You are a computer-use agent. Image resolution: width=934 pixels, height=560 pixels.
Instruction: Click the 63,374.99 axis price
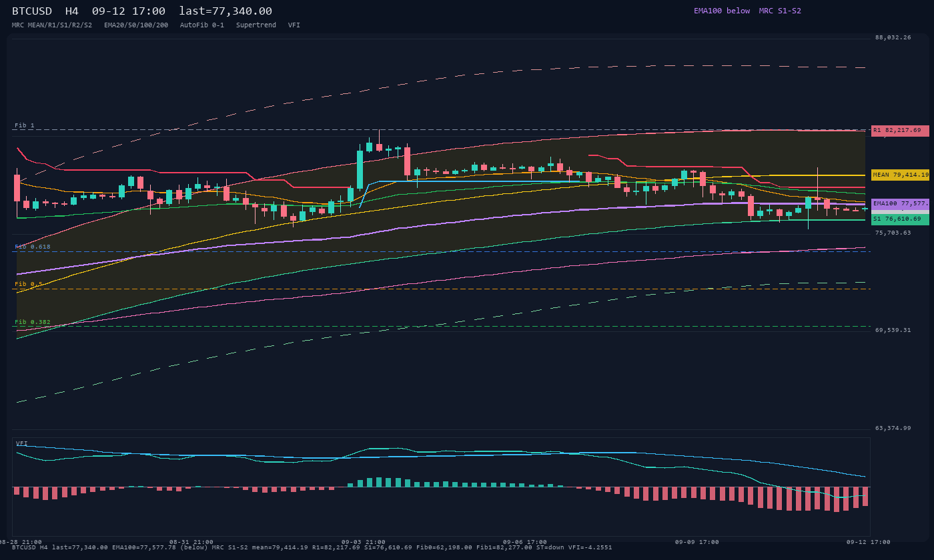(893, 428)
